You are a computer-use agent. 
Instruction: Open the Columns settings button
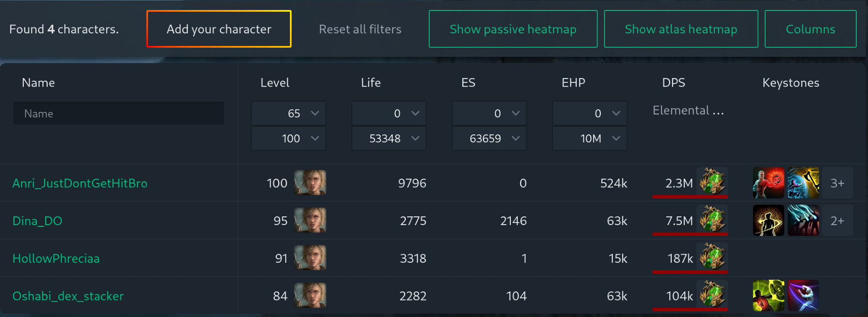(x=810, y=29)
